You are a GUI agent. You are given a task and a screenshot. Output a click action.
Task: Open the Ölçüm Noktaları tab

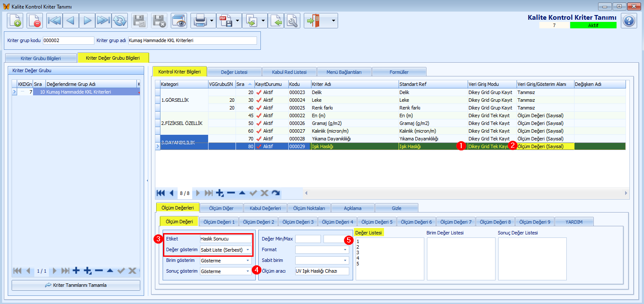click(309, 208)
